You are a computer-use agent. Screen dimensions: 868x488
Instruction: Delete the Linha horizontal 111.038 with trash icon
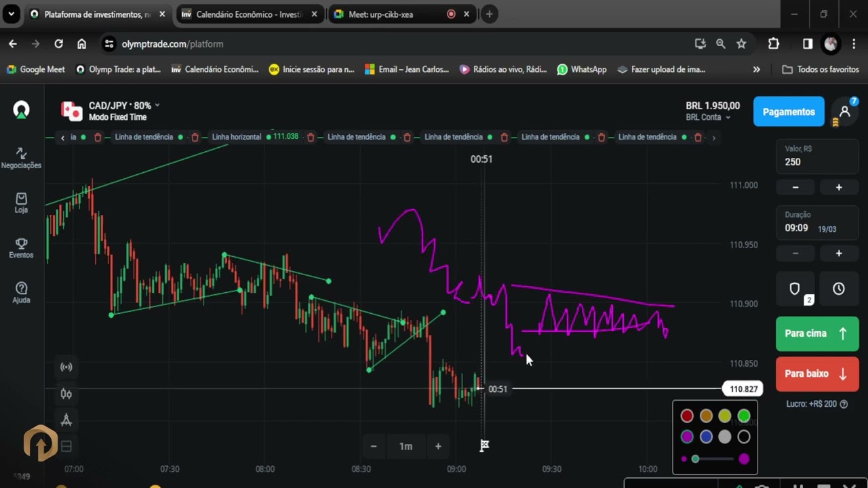pos(311,137)
